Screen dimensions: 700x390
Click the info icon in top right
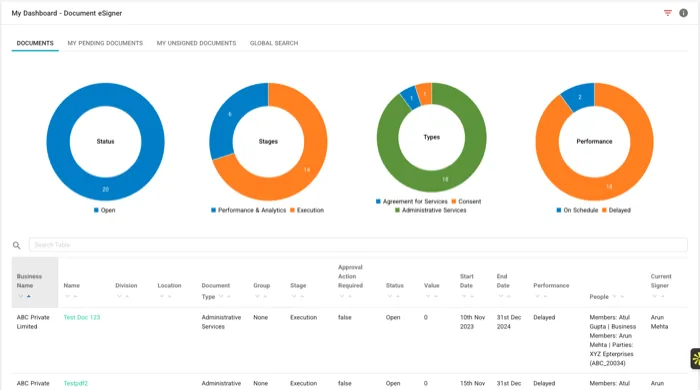pyautogui.click(x=683, y=13)
